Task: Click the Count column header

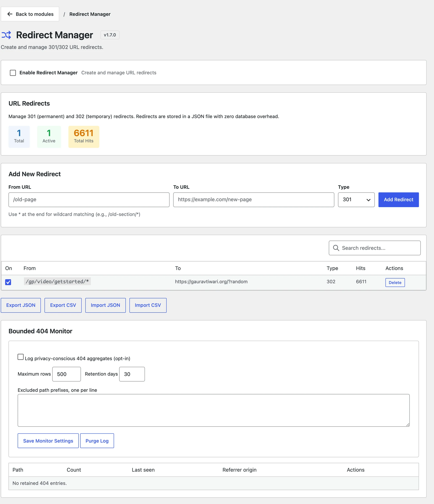Action: coord(74,470)
